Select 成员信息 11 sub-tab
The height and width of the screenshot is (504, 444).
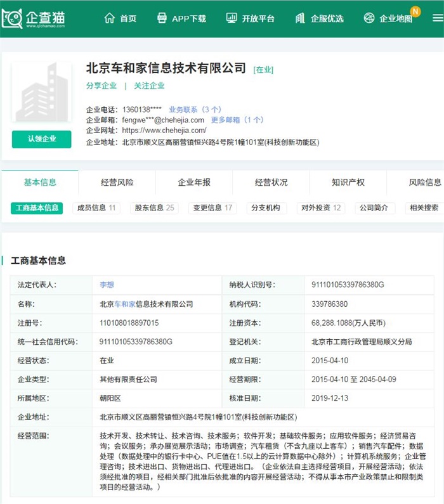coord(96,208)
